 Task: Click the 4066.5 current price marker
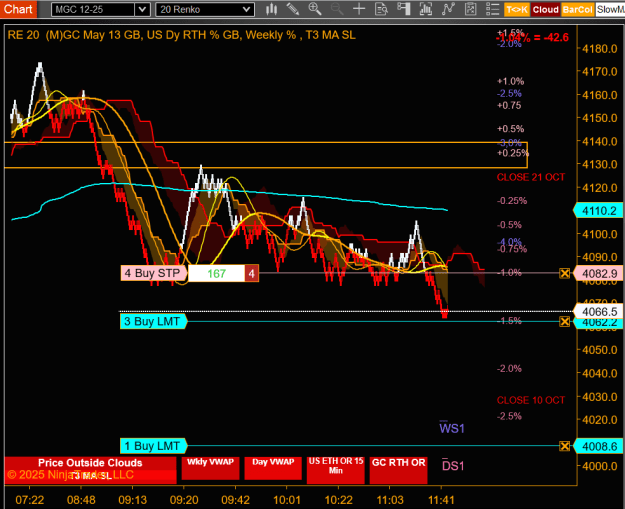[599, 311]
